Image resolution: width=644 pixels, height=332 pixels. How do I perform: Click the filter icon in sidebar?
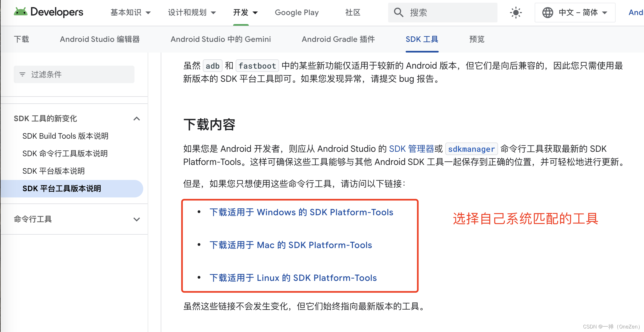(x=22, y=74)
